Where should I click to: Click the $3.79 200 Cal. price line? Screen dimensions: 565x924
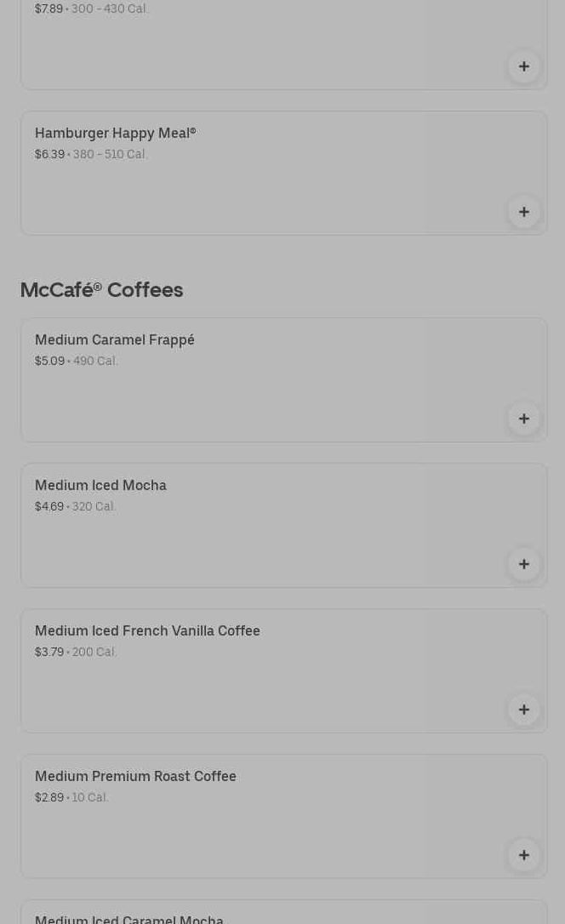point(76,653)
